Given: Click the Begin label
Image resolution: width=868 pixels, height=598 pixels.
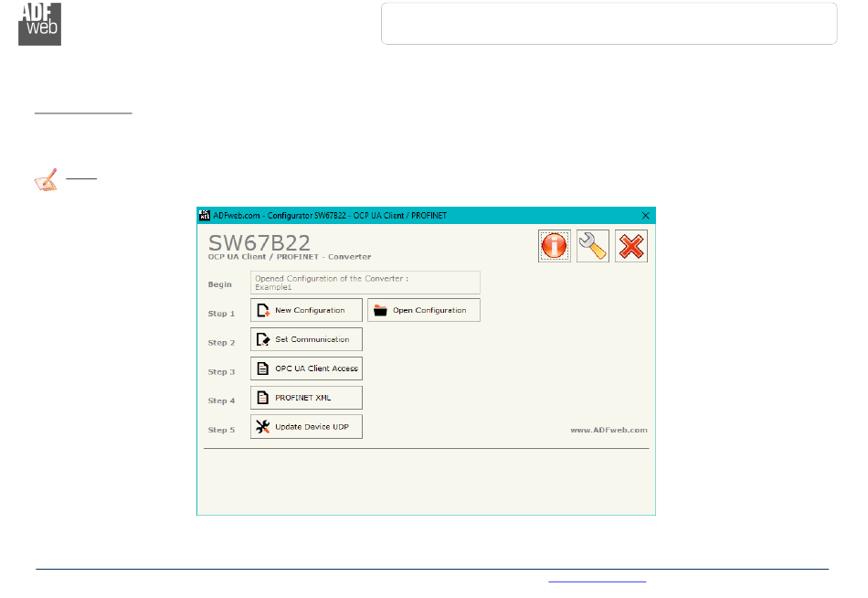Looking at the screenshot, I should [x=220, y=284].
